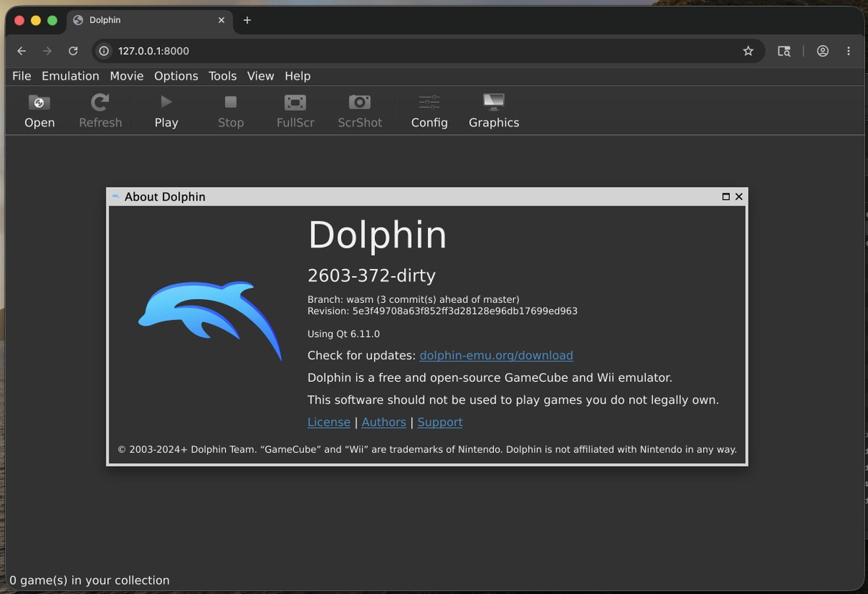Open the License link

point(329,422)
